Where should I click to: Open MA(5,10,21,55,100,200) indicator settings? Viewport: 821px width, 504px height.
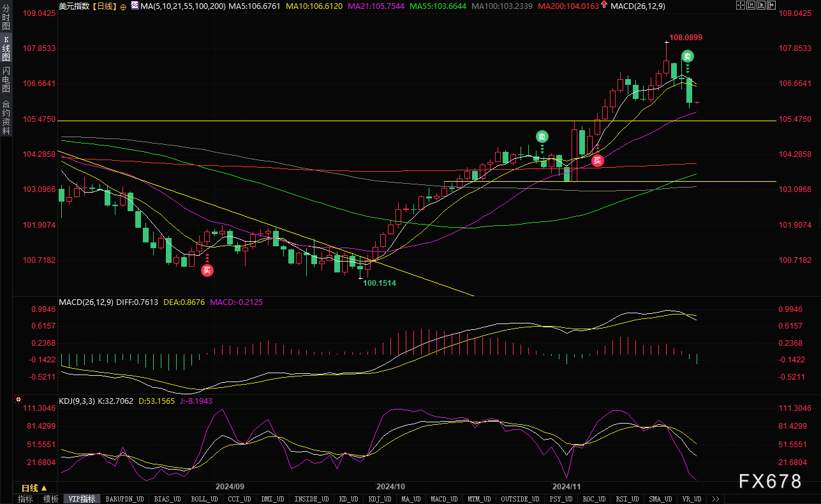point(184,6)
